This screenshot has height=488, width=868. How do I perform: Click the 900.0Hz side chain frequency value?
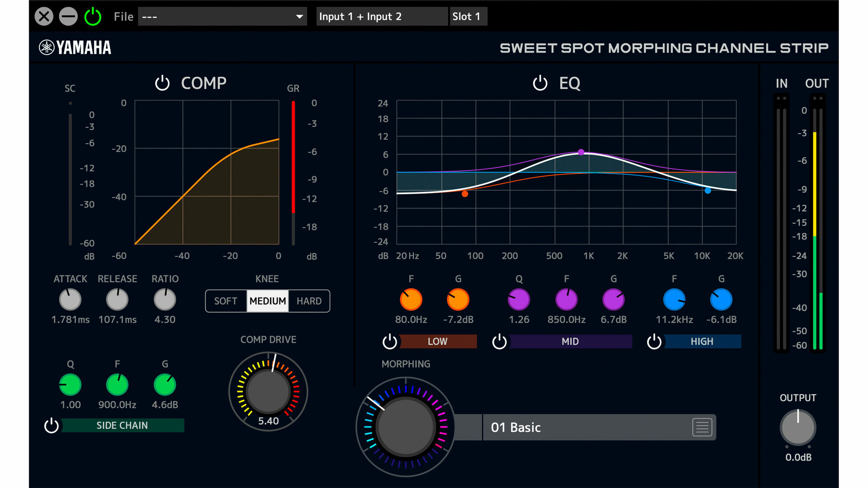point(117,405)
